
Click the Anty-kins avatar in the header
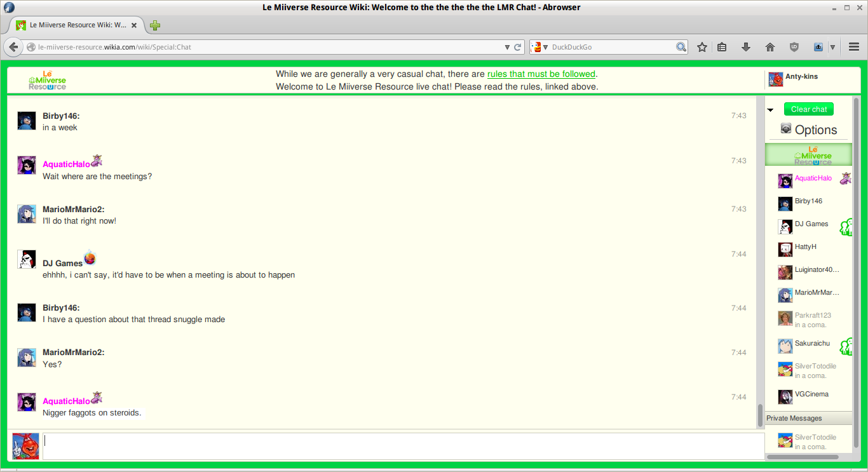click(x=775, y=79)
